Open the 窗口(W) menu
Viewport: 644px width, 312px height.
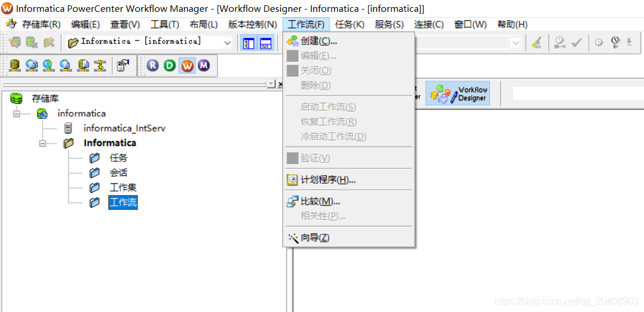(x=470, y=24)
